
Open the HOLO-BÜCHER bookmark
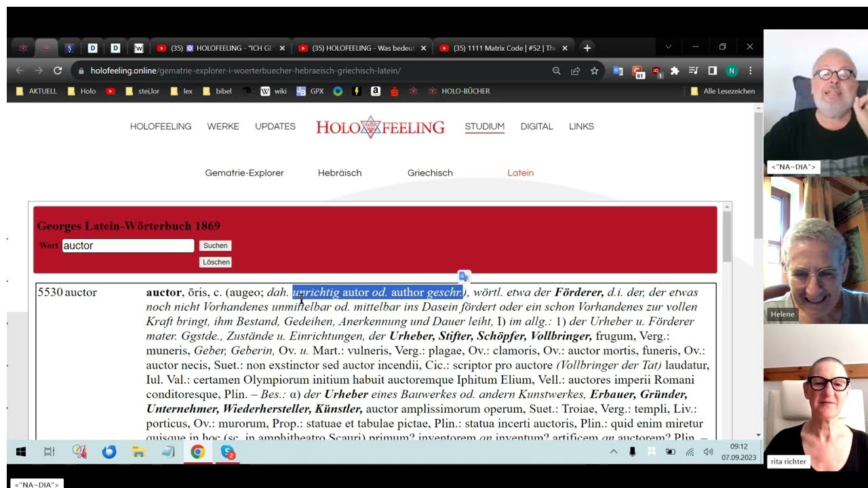[459, 91]
